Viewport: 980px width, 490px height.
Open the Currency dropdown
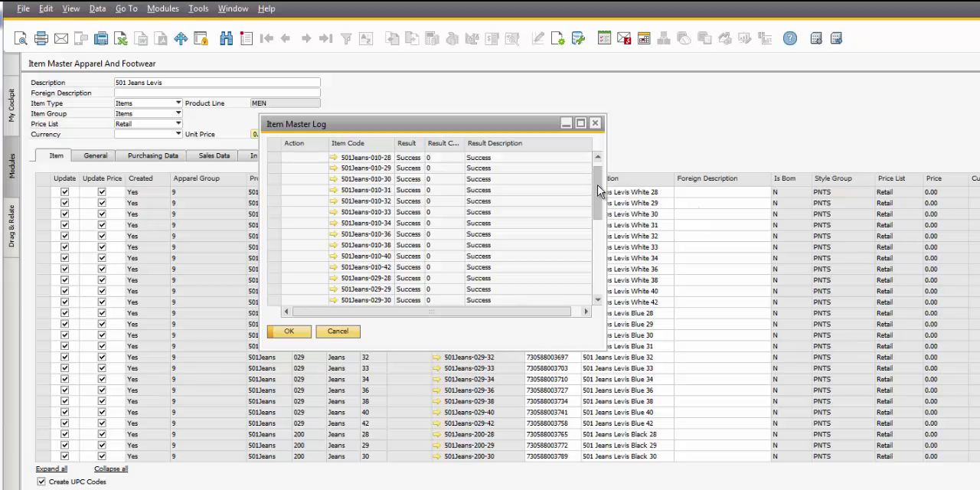click(x=178, y=134)
